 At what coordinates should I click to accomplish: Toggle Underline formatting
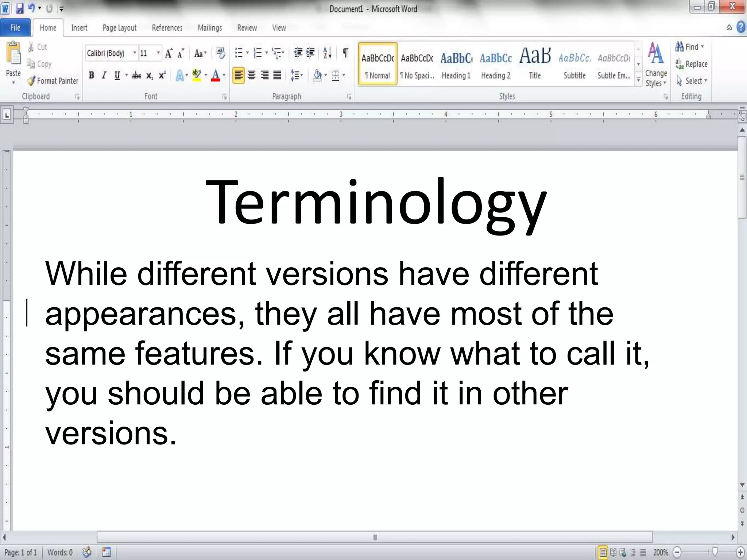tap(117, 75)
